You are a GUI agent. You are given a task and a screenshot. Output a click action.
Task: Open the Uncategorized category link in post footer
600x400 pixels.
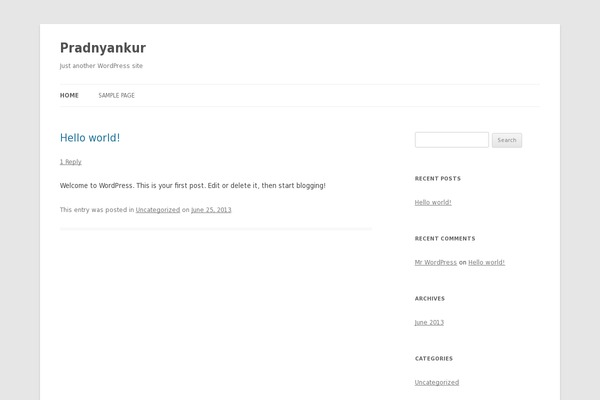(x=158, y=210)
